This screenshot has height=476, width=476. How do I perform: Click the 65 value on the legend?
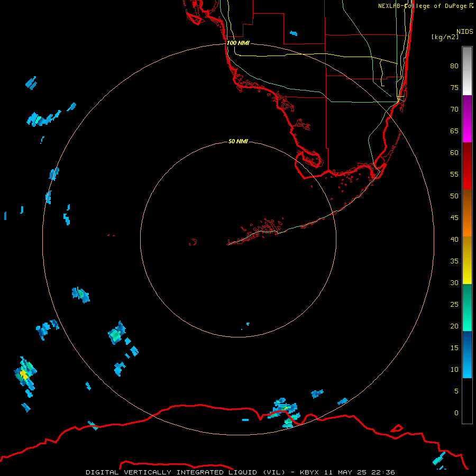coord(454,131)
